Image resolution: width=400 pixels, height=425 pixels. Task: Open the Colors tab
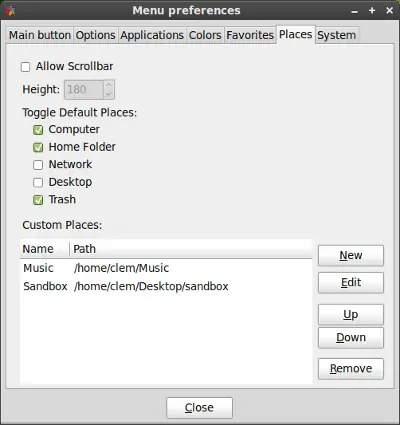tap(205, 35)
